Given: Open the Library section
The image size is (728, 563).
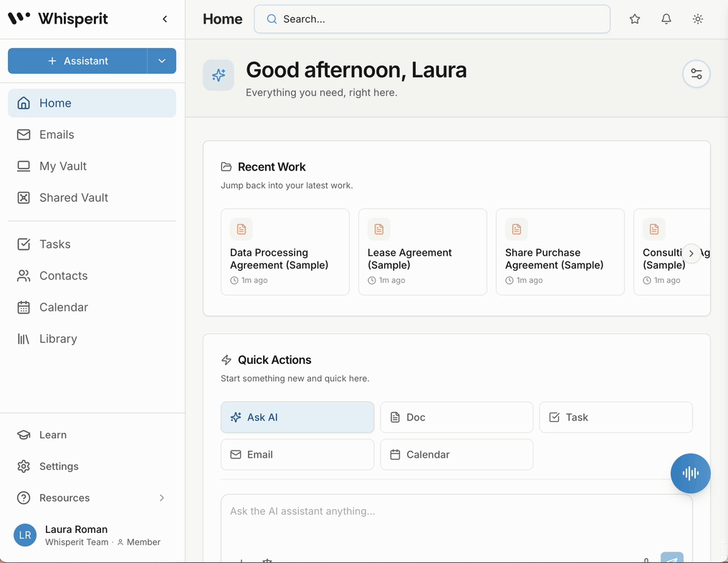Looking at the screenshot, I should click(92, 339).
